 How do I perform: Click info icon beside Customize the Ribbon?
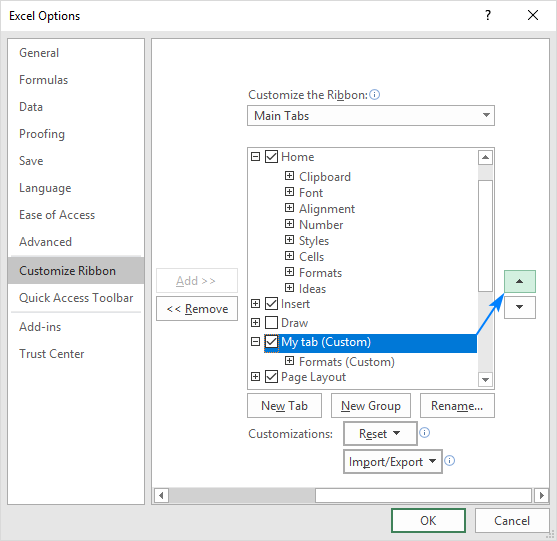click(374, 94)
